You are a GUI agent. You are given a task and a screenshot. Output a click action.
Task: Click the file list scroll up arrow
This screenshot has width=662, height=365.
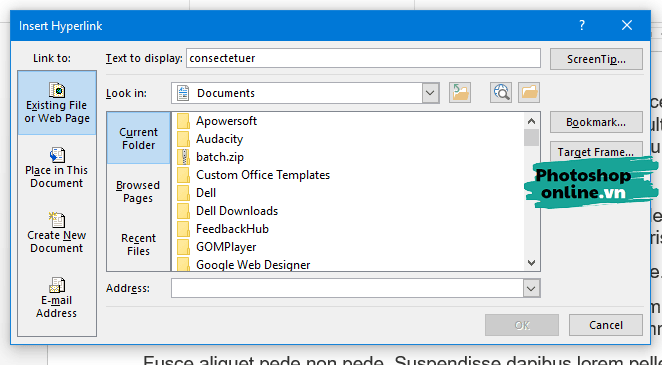tap(532, 121)
